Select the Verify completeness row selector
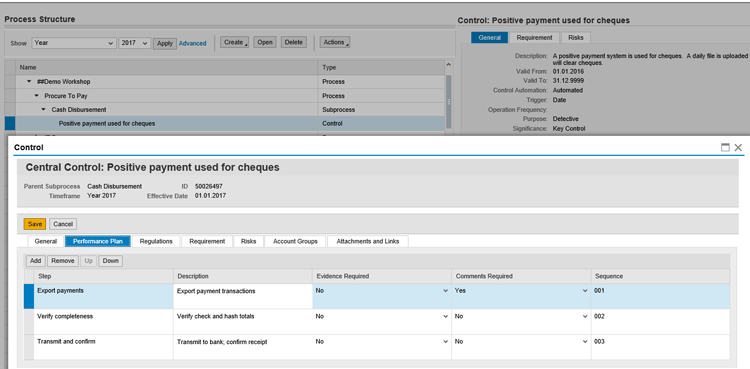This screenshot has height=369, width=750. (x=29, y=322)
